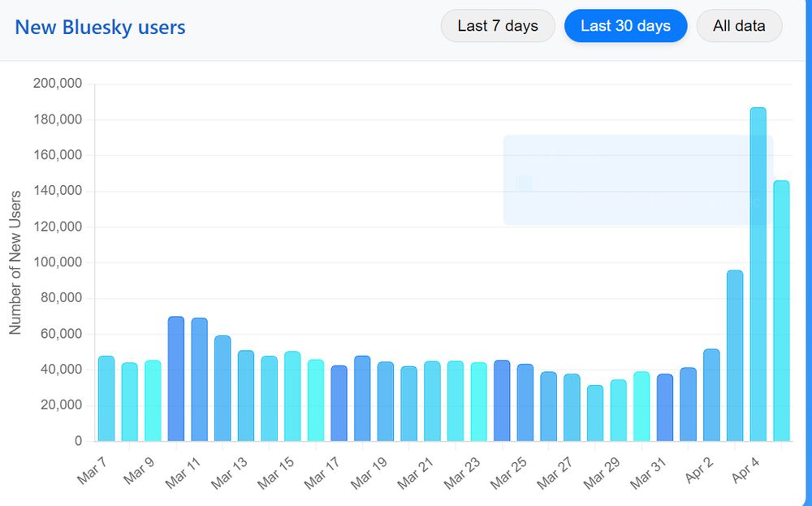This screenshot has height=506, width=812.
Task: Click the 140,000 y-axis label
Action: click(x=58, y=191)
